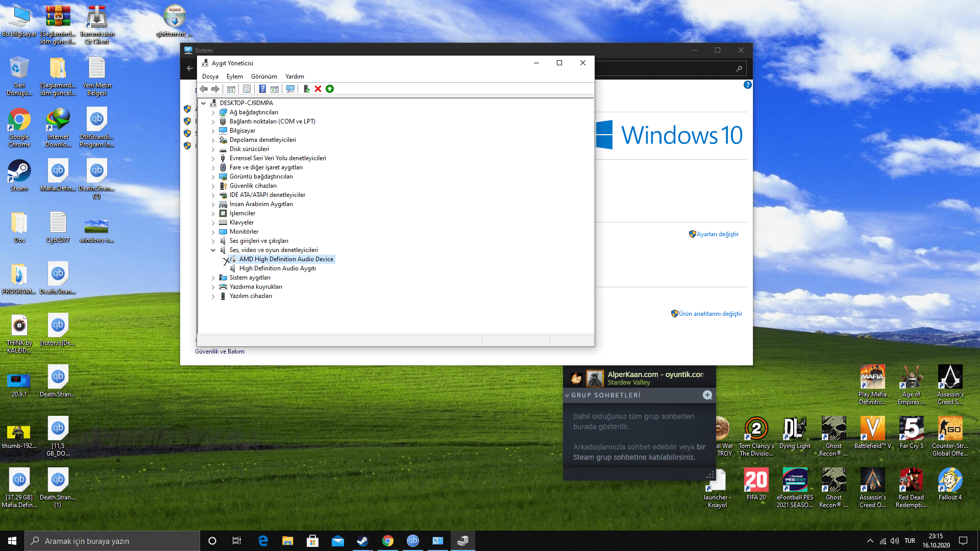Expand the Ağ bağdaştırıcıları node

click(x=213, y=112)
